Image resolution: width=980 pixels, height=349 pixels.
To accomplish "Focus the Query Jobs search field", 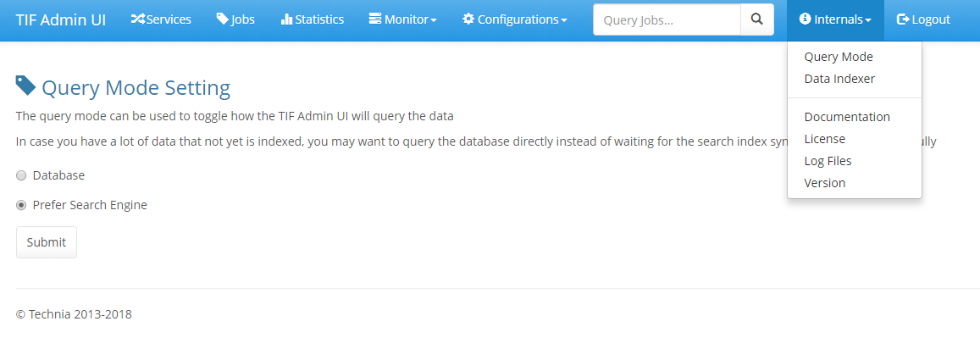I will [x=667, y=19].
